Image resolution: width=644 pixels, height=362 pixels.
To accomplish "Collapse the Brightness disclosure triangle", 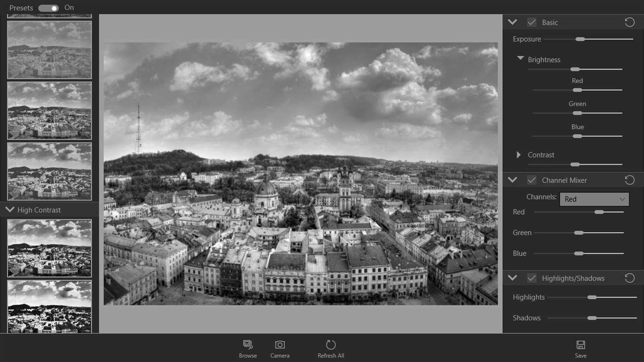I will [x=521, y=59].
